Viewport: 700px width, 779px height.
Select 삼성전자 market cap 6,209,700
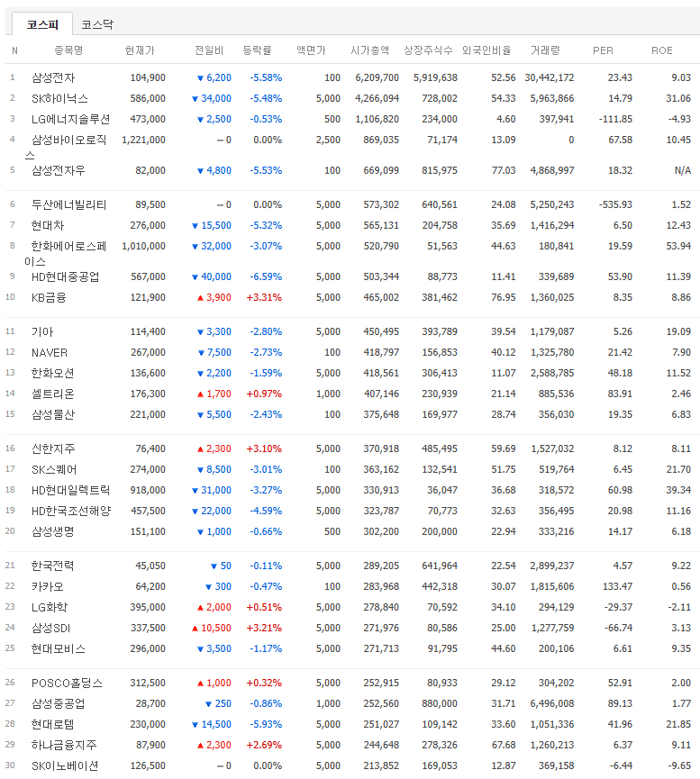click(x=377, y=78)
